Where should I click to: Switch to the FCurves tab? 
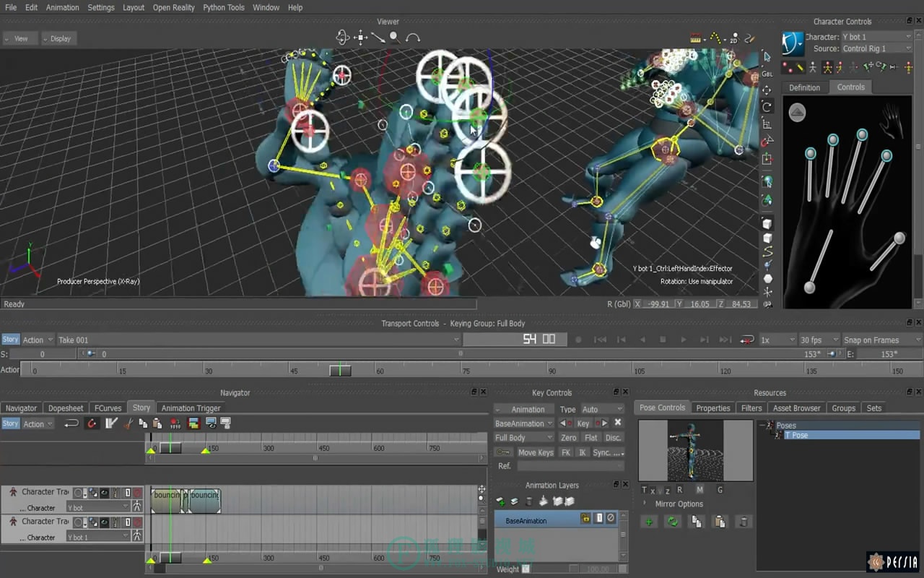pos(108,408)
